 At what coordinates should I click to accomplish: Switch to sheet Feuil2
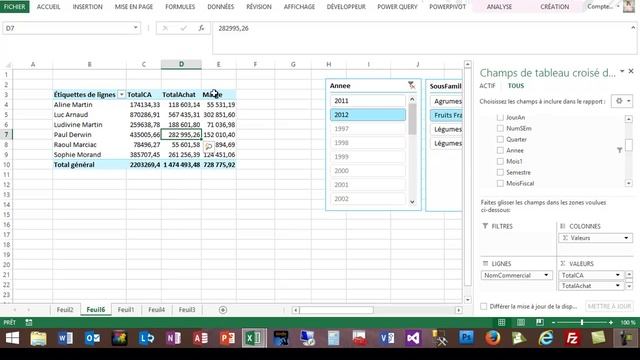pyautogui.click(x=65, y=310)
